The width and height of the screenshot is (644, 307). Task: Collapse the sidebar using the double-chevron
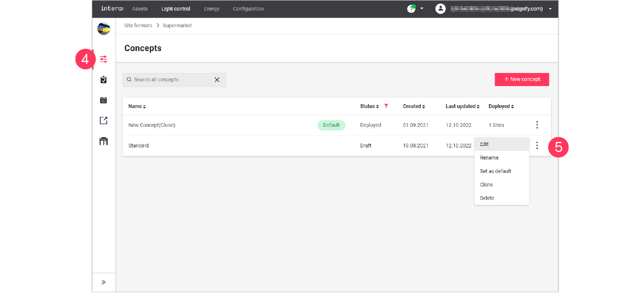[103, 282]
